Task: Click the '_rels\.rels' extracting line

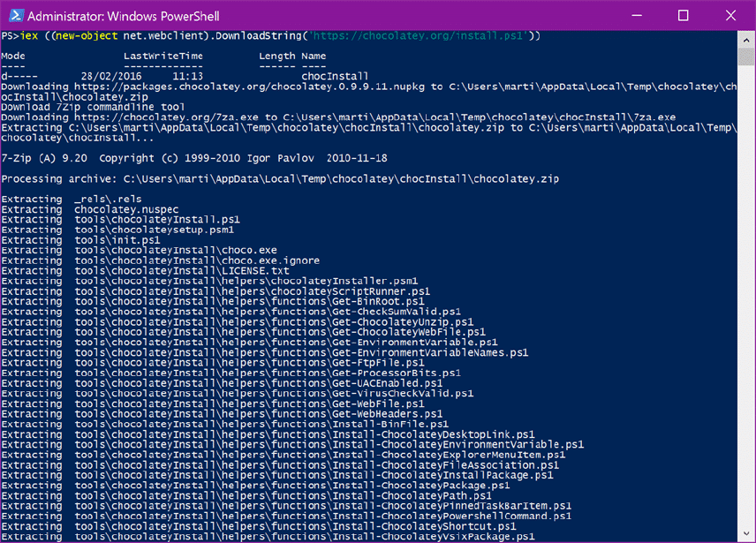Action: pos(72,199)
